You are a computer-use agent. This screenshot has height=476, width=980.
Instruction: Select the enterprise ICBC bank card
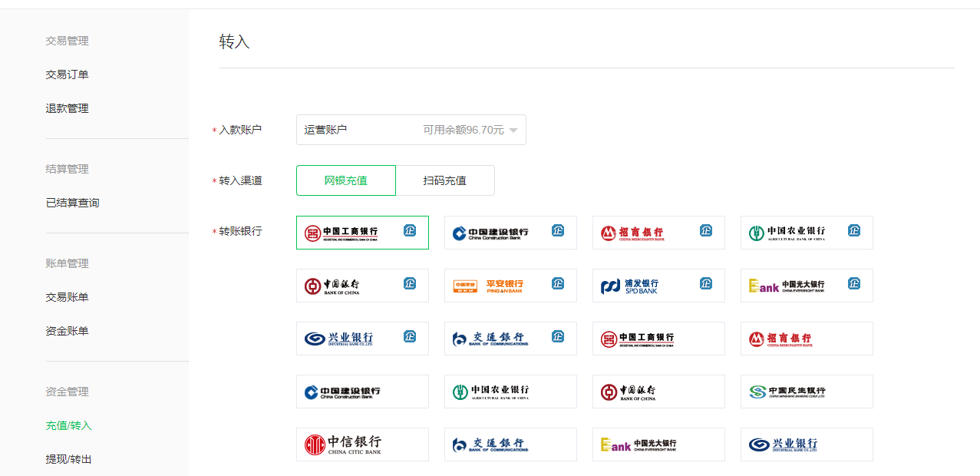tap(362, 233)
